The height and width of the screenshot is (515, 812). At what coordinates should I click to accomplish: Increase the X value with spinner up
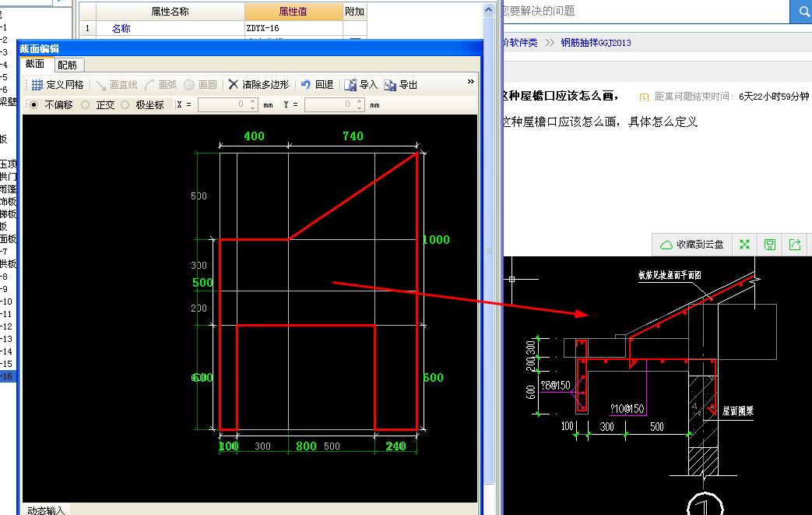point(253,101)
